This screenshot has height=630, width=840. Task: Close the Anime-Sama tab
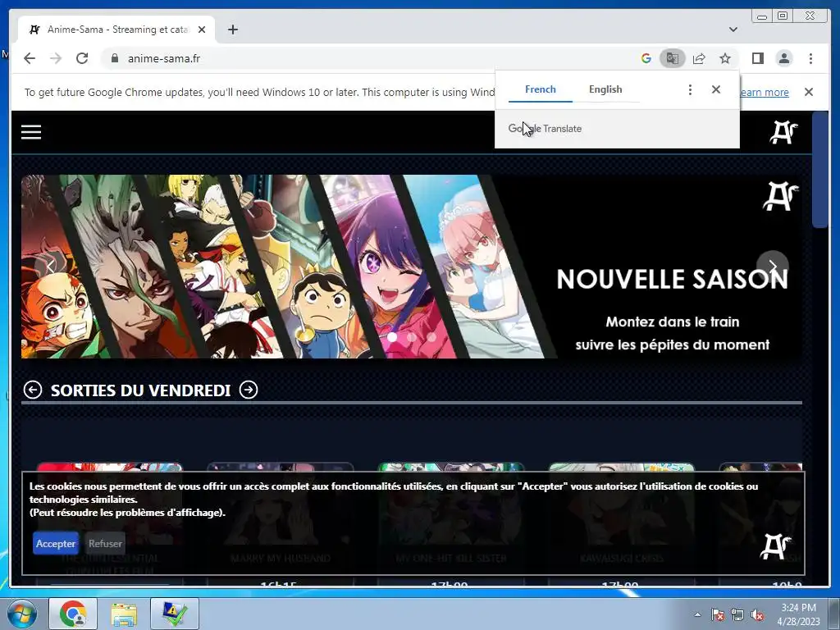coord(202,30)
